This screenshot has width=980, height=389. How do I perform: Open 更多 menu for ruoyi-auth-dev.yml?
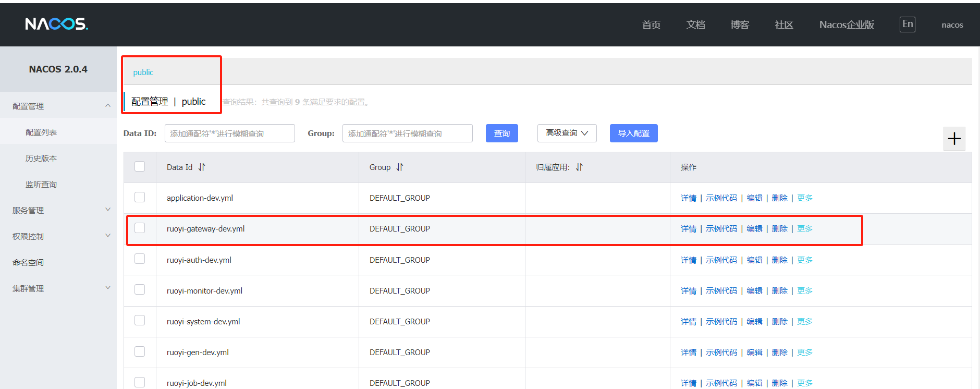tap(805, 260)
